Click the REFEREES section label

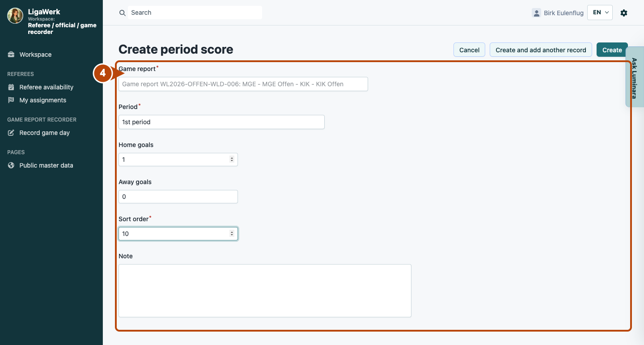21,74
